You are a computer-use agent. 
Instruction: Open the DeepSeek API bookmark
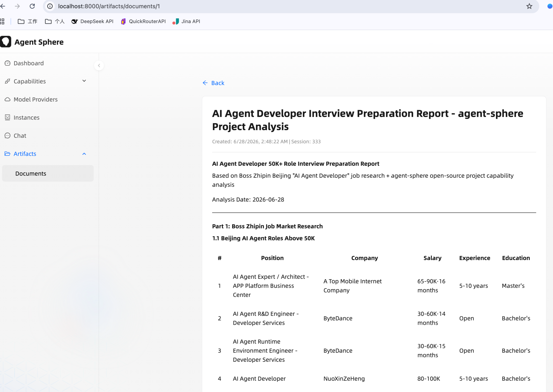pyautogui.click(x=93, y=21)
